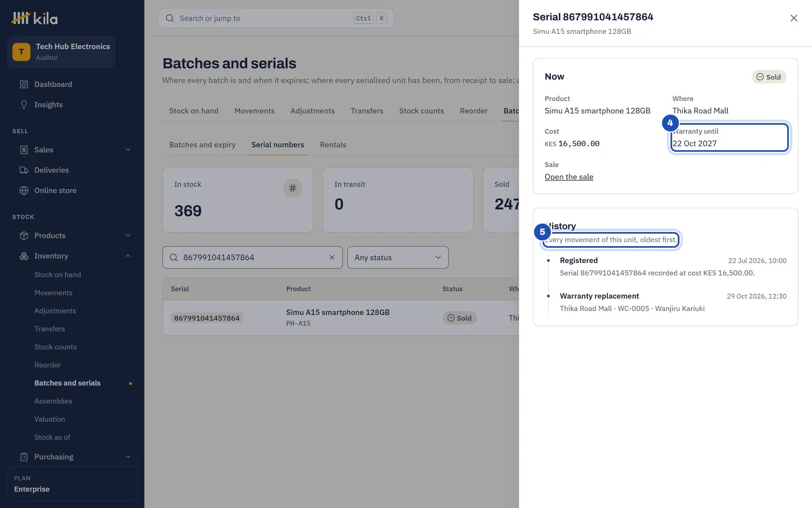Click the Tech Hub Electronics avatar
Screen dimensions: 812x508
pos(21,51)
